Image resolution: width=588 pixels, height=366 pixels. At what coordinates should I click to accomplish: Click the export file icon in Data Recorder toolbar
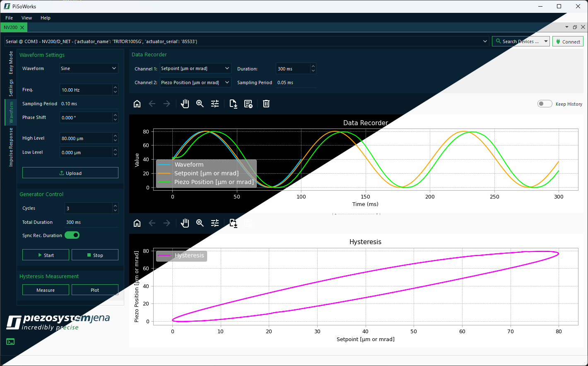click(x=233, y=104)
